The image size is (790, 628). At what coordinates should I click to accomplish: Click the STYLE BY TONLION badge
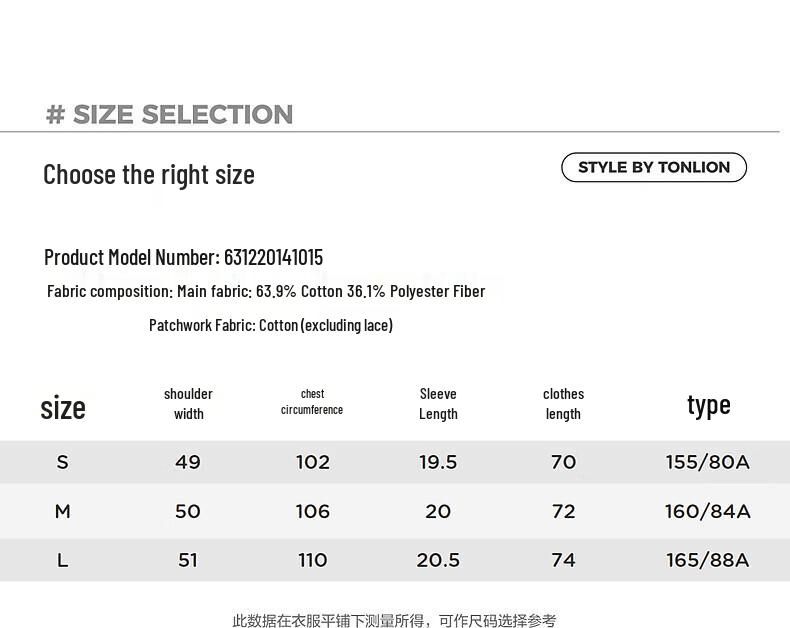(653, 167)
